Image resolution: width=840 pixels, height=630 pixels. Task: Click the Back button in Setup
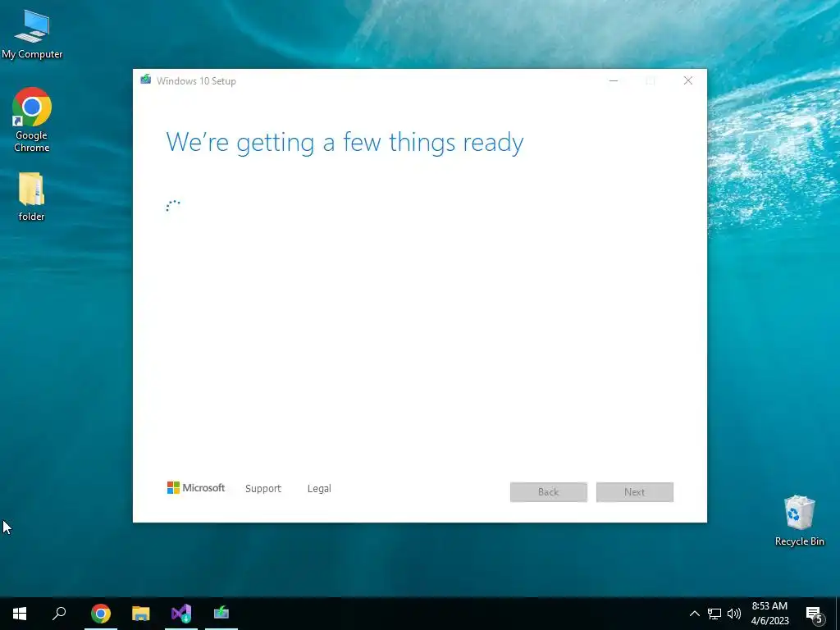549,492
